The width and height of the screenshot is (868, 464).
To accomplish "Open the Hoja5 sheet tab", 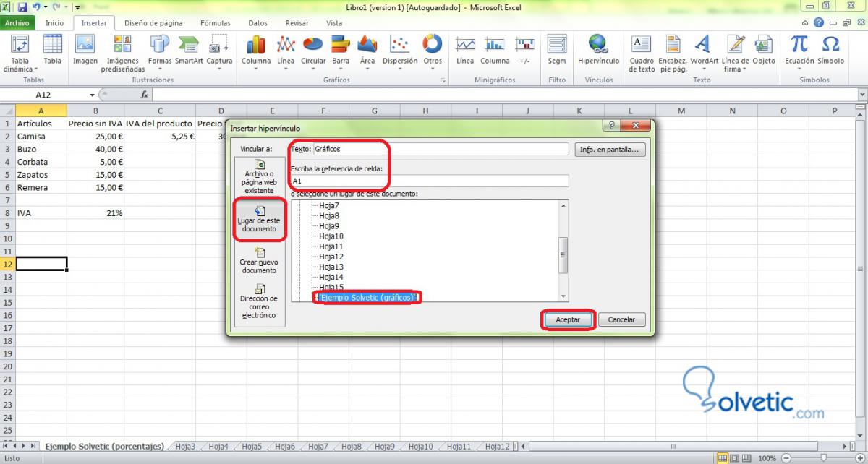I will pyautogui.click(x=252, y=447).
